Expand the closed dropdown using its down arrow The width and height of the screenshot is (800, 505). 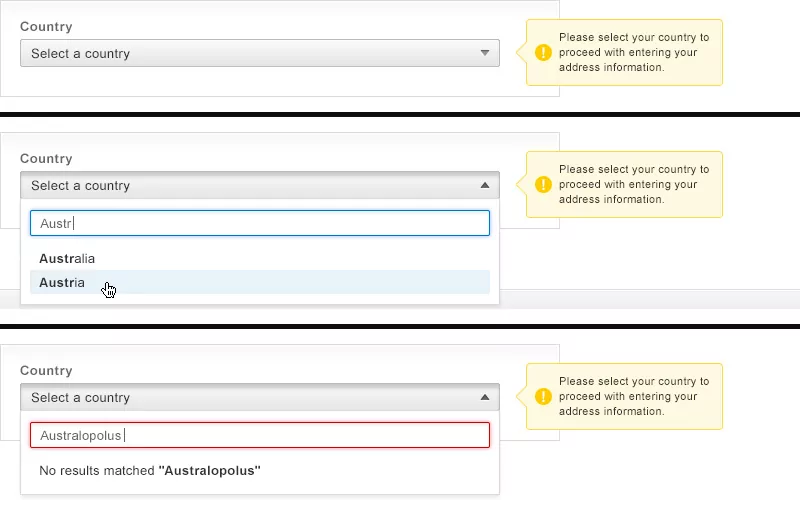point(484,53)
